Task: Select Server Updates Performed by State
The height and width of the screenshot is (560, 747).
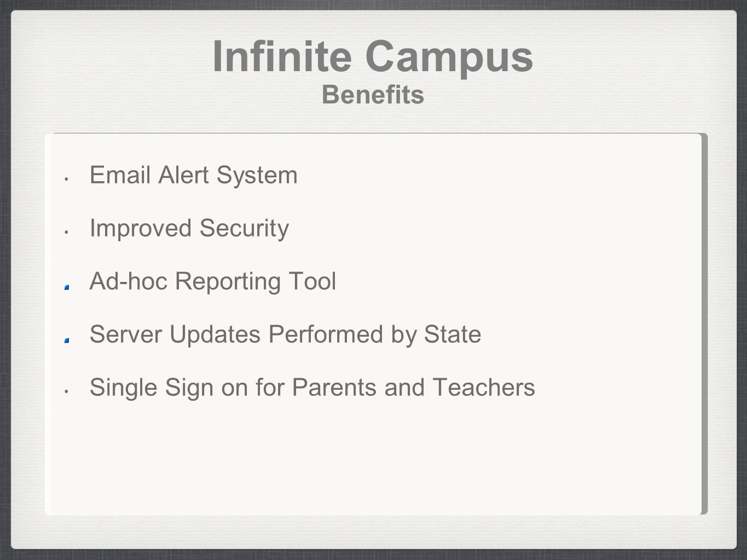Action: (x=285, y=334)
